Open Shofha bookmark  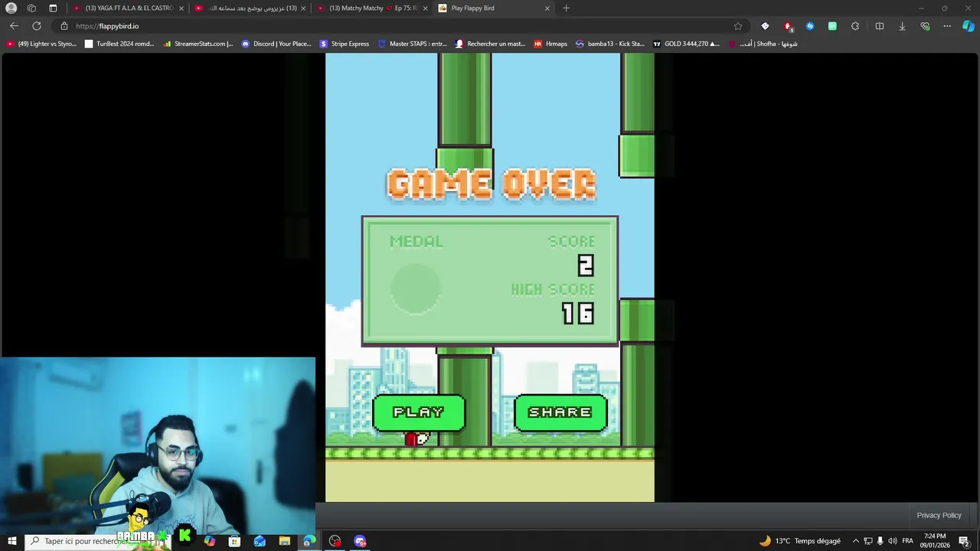coord(763,44)
